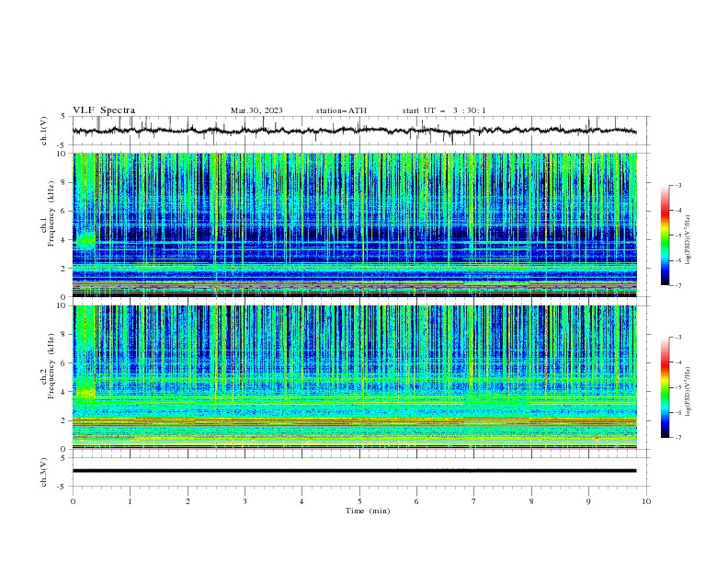Click the ch.1 color bar 'log(PSD)(V²/Hz)' label
Screen dimensions: 728x563
[x=688, y=240]
